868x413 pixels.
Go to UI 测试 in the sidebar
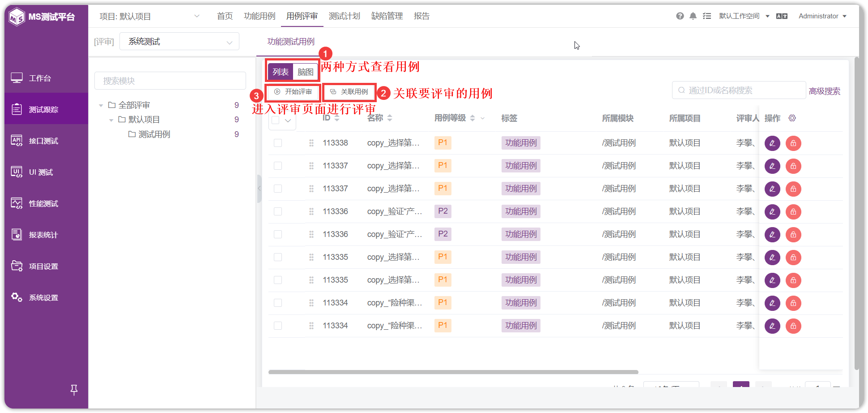[46, 172]
